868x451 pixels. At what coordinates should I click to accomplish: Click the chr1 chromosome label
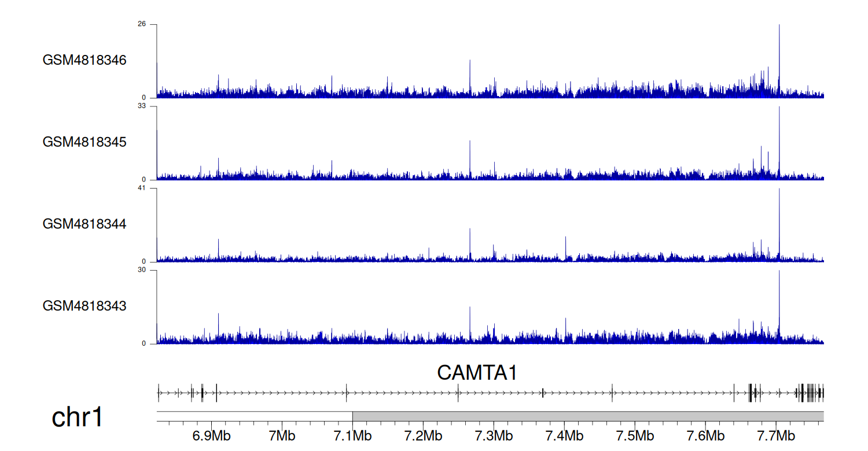coord(77,417)
